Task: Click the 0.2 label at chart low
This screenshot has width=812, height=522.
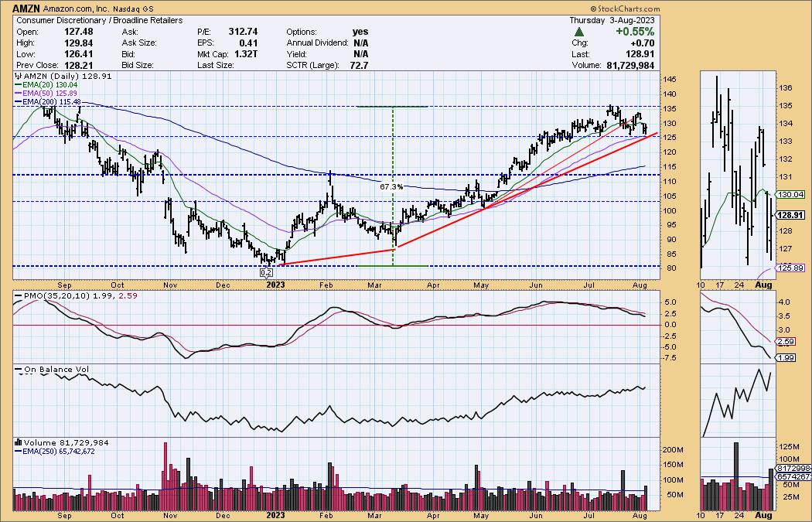Action: [266, 272]
